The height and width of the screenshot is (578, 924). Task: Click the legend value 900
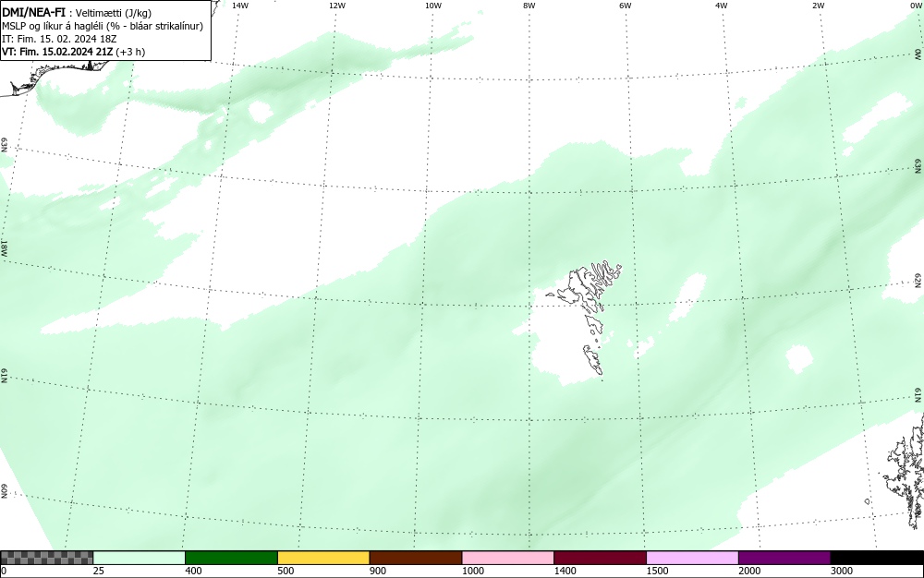click(378, 571)
